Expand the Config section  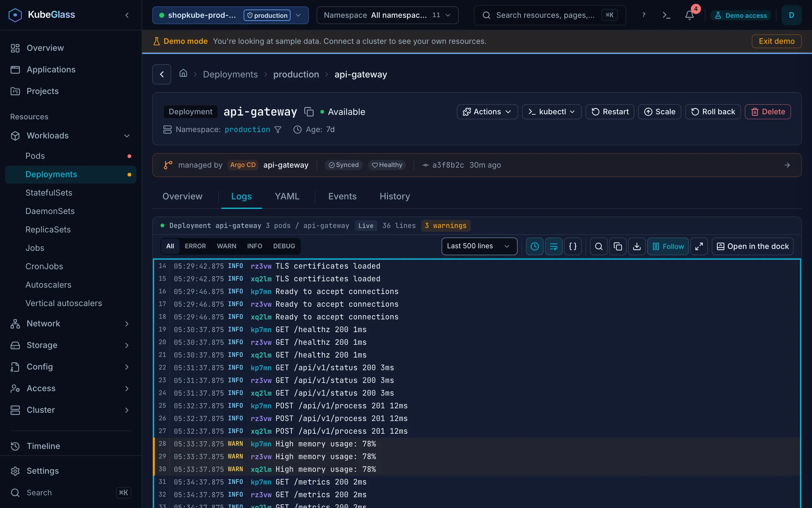[x=70, y=366]
